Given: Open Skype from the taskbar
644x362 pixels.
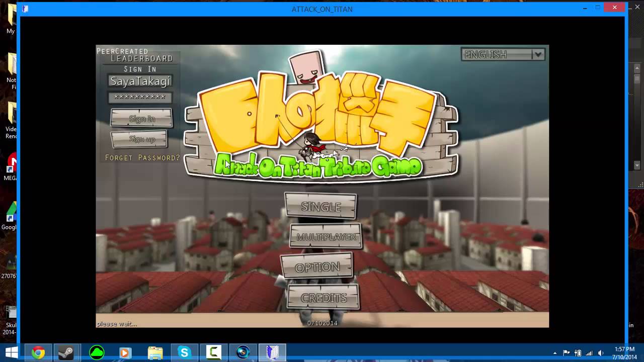Looking at the screenshot, I should click(x=184, y=353).
